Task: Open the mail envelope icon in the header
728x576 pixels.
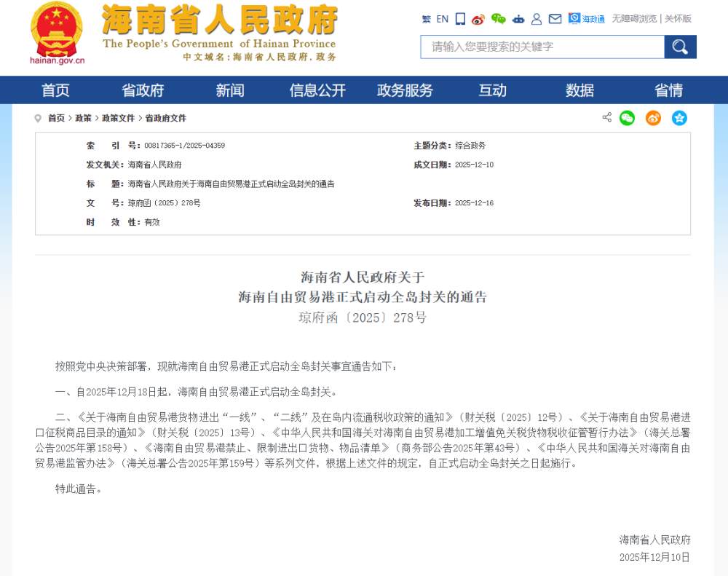Action: [x=555, y=19]
